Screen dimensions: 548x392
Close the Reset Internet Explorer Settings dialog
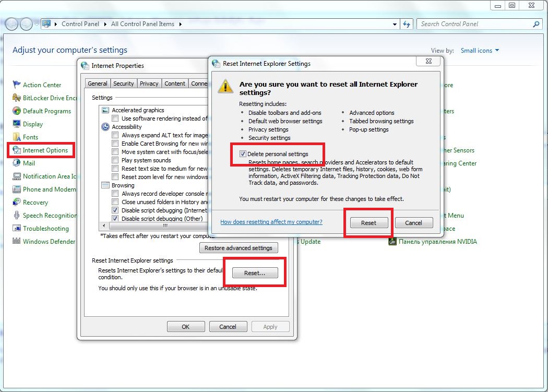tap(429, 61)
